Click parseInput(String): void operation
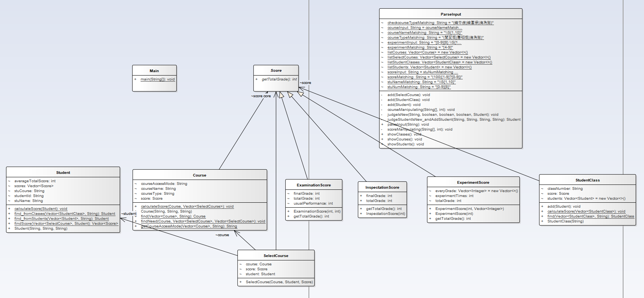The width and height of the screenshot is (644, 298). (x=408, y=124)
